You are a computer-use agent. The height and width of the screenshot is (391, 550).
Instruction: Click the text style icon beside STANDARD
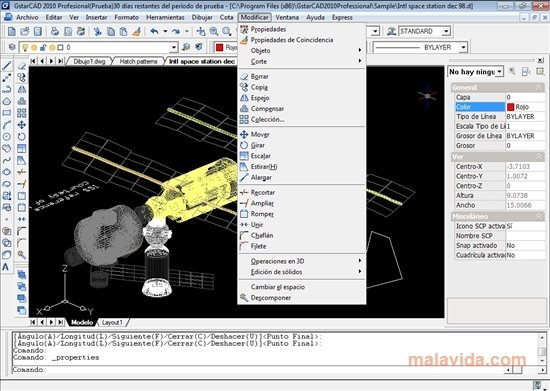tap(391, 31)
